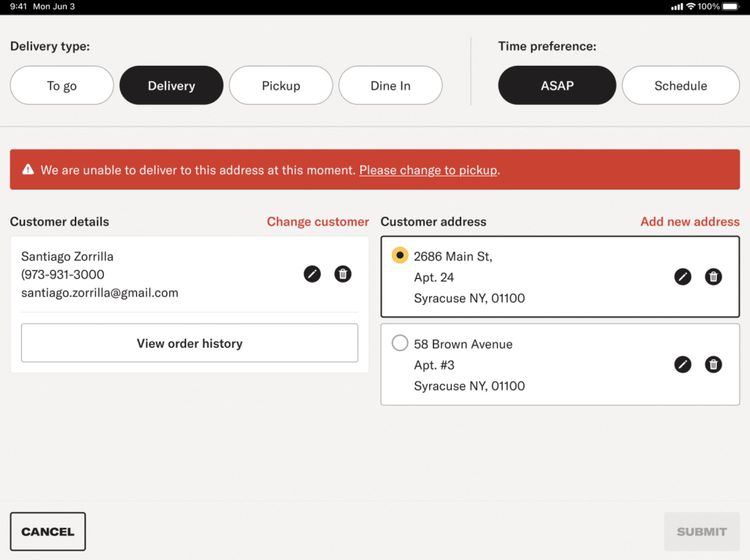750x560 pixels.
Task: Edit the 58 Brown Avenue address
Action: point(683,365)
